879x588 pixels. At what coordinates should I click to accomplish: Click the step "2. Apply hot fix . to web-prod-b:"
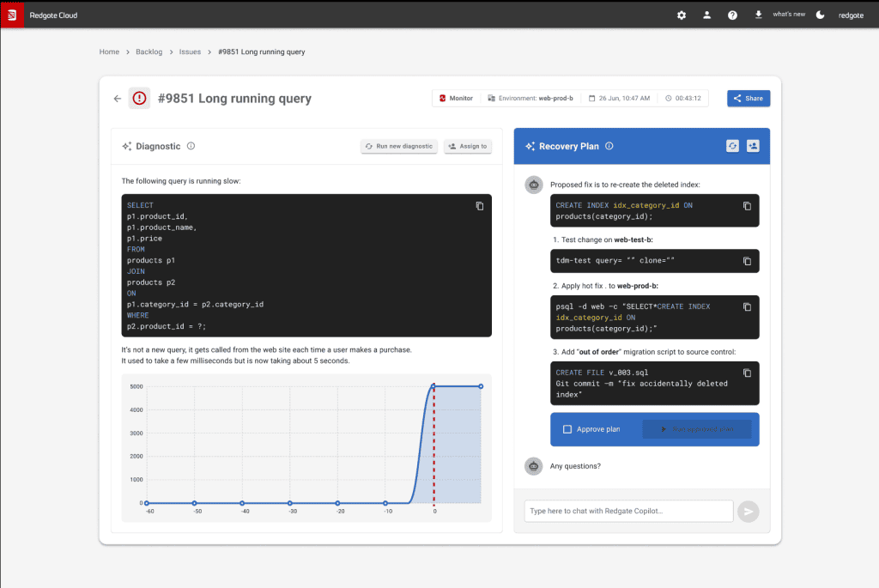(x=605, y=286)
